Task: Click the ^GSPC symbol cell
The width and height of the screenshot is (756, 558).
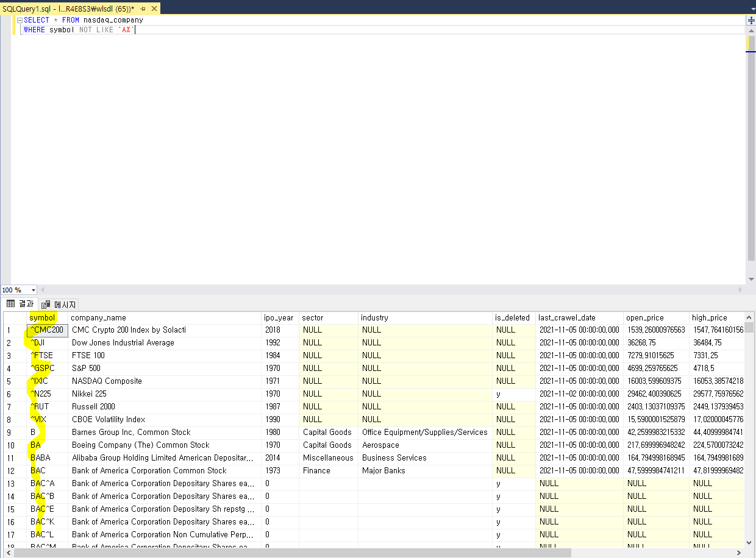Action: click(48, 369)
